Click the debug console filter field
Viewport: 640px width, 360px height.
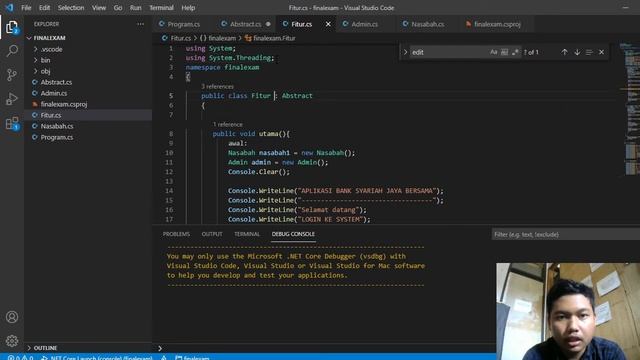566,234
